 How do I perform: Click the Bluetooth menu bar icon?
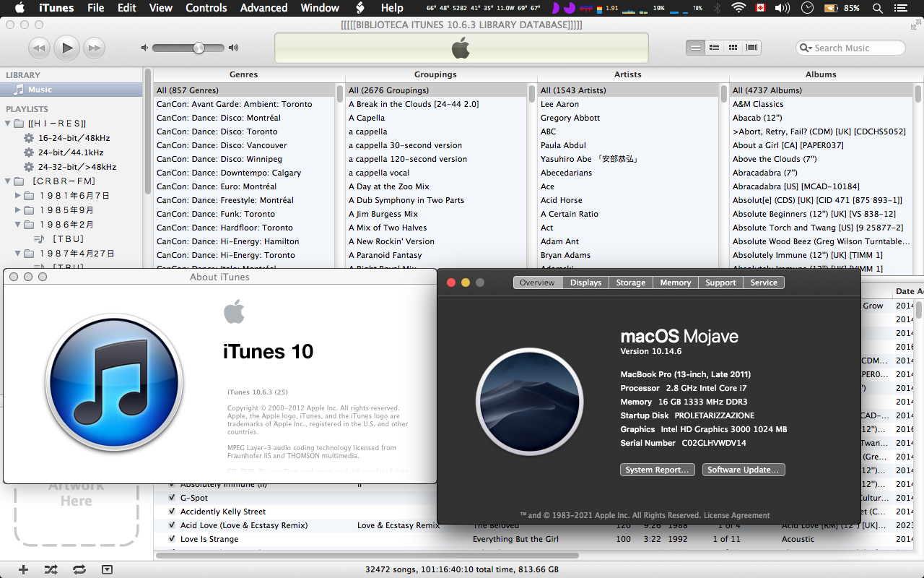pos(717,8)
